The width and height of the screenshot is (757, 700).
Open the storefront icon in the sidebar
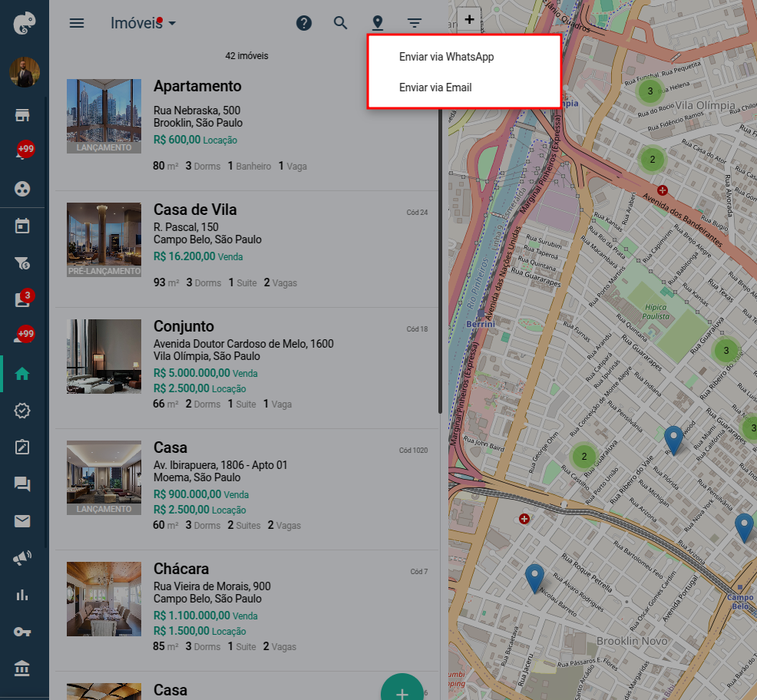coord(22,115)
